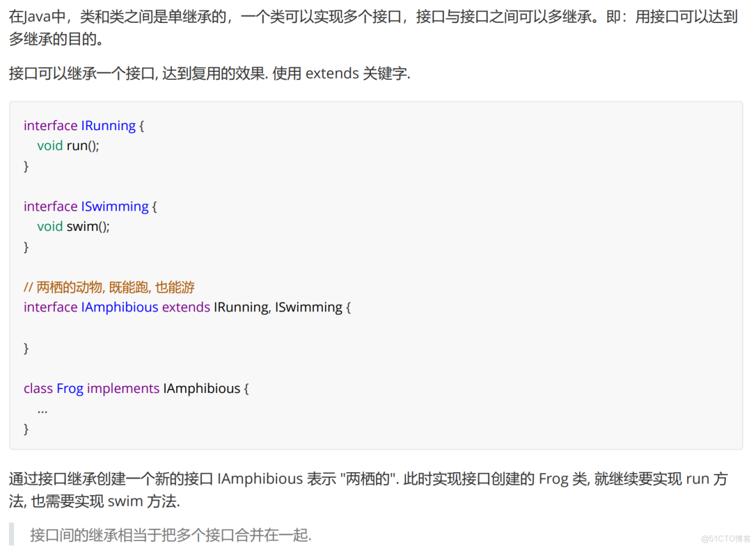
Task: Click the orange comment about 两栖的动物
Action: (109, 287)
